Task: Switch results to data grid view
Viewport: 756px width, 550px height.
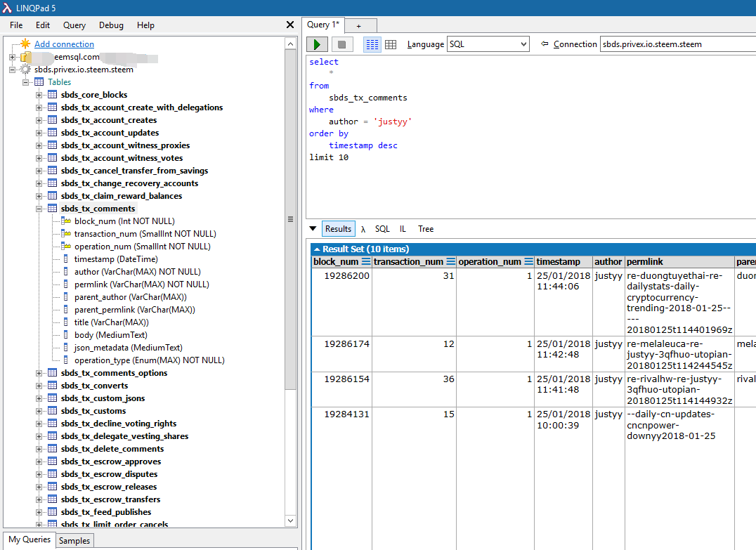Action: pyautogui.click(x=391, y=44)
